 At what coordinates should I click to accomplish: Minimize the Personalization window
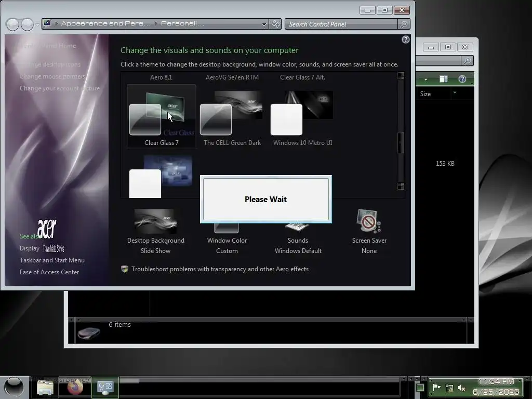click(367, 10)
